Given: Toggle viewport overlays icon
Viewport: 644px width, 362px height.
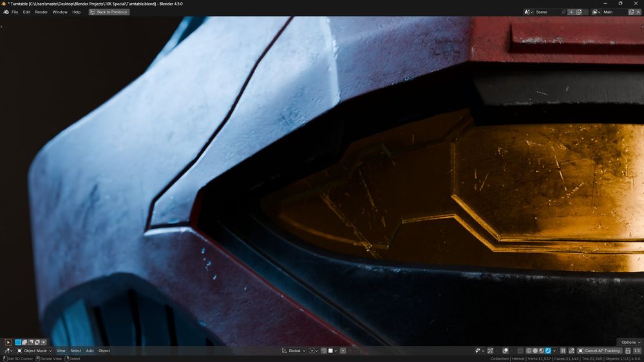Looking at the screenshot, I should click(506, 351).
